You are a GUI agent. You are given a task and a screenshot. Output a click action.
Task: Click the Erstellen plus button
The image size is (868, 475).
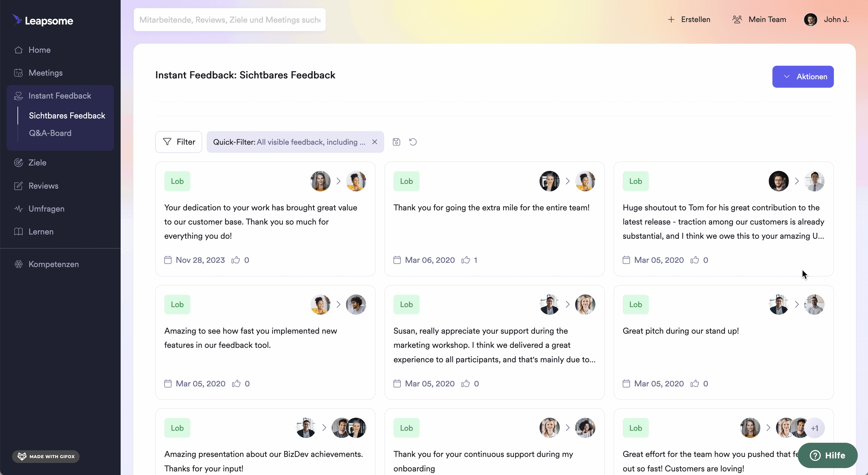(x=689, y=20)
